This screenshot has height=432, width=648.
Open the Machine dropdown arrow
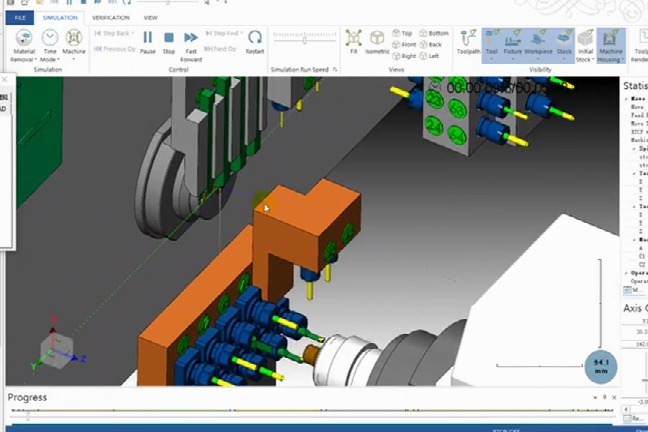(x=74, y=59)
